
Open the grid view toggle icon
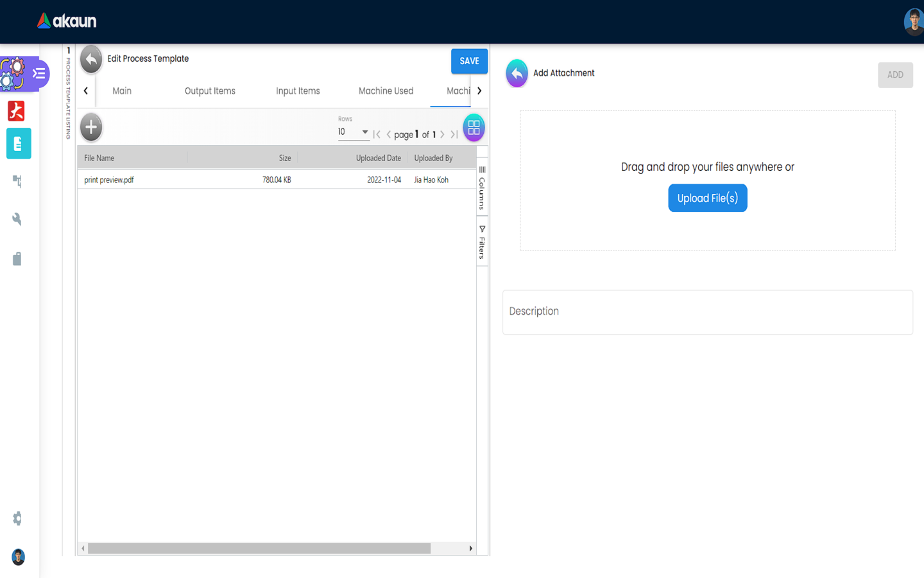474,128
